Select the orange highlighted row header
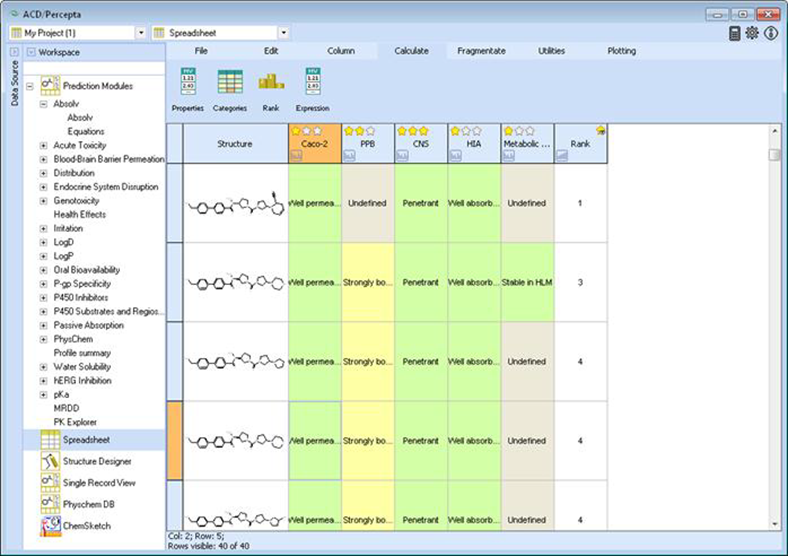This screenshot has height=556, width=788. pyautogui.click(x=174, y=440)
